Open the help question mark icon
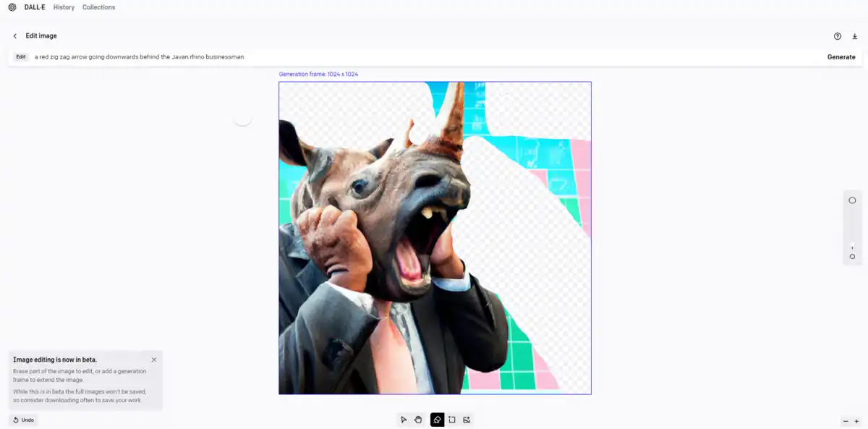The image size is (868, 429). coord(838,36)
